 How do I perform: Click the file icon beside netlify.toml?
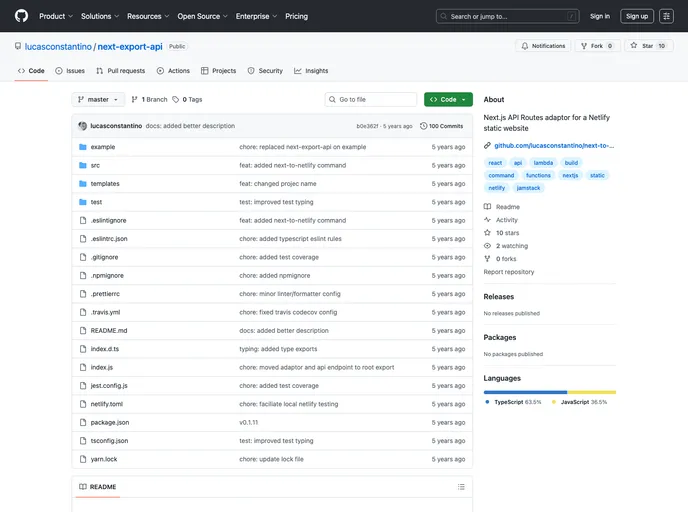[82, 404]
